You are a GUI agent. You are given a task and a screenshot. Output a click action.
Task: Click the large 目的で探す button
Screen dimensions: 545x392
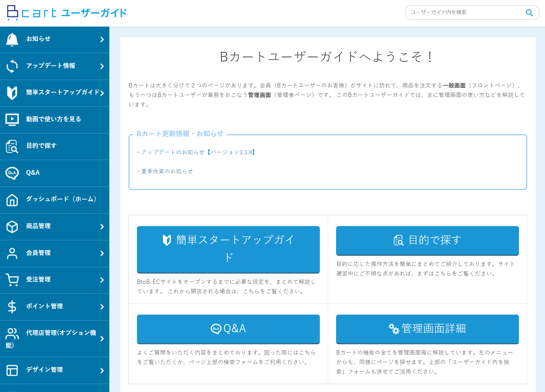tap(427, 241)
